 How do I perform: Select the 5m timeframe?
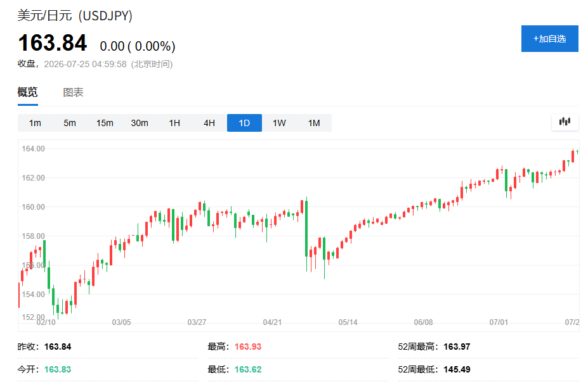[70, 123]
